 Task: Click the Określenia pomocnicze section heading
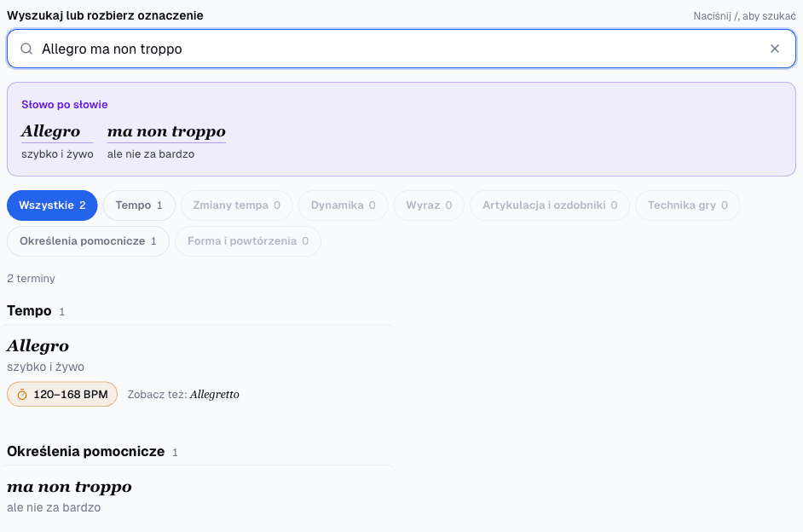86,452
